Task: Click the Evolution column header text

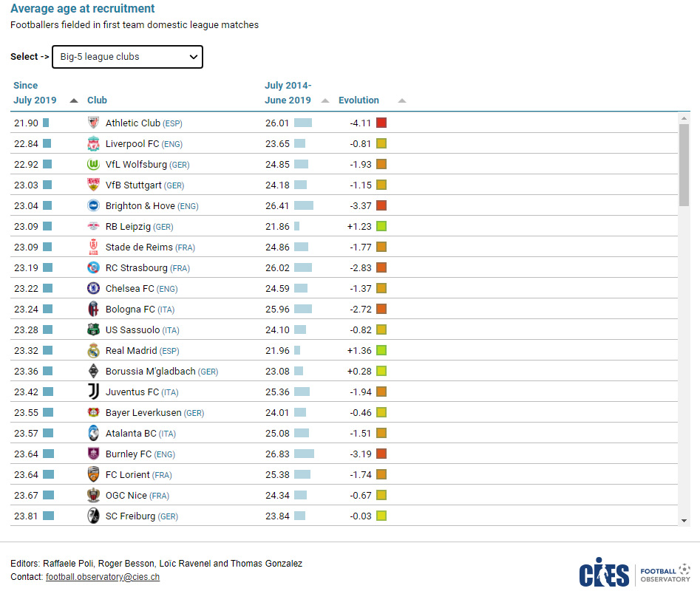Action: pos(359,100)
